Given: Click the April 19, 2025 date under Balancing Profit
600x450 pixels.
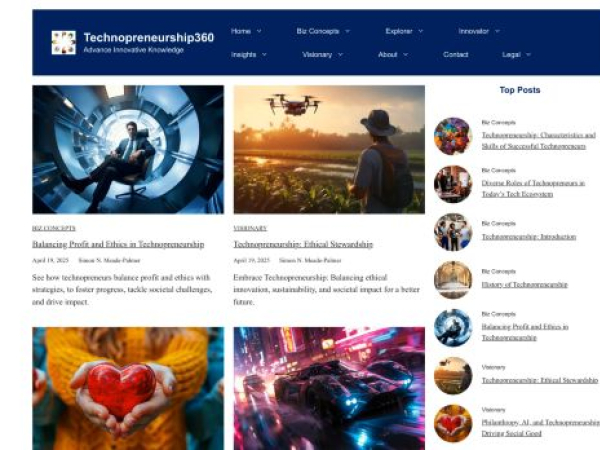Looking at the screenshot, I should pos(50,260).
